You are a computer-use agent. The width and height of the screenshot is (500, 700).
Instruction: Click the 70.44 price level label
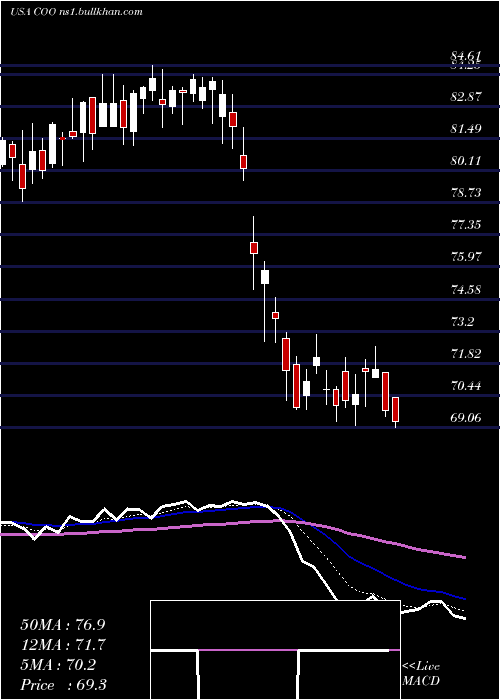click(x=466, y=386)
